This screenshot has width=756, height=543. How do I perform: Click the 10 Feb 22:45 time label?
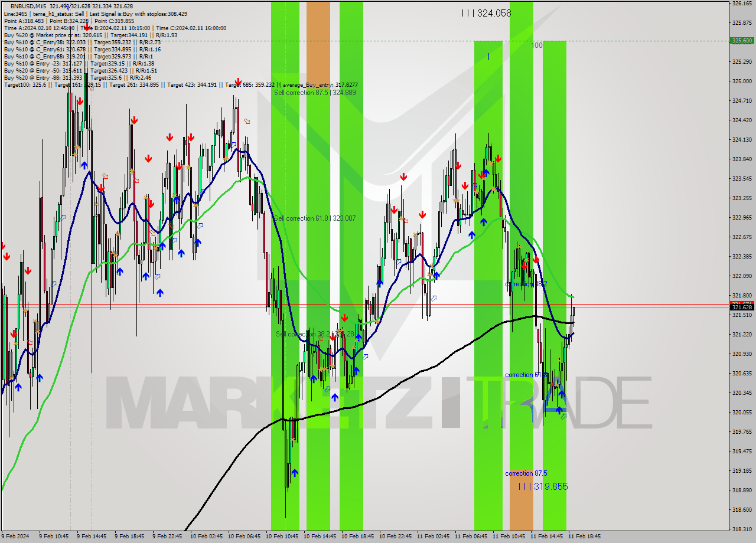tap(395, 537)
